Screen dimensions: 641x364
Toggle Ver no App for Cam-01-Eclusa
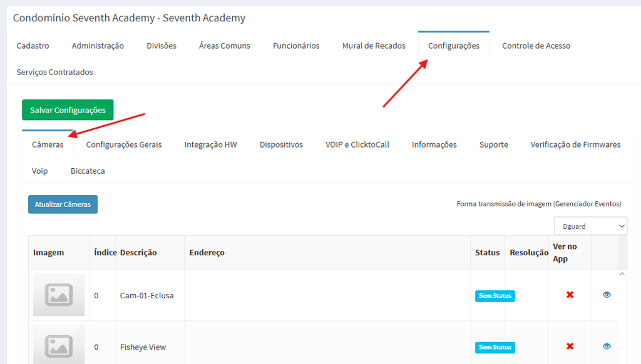point(570,295)
